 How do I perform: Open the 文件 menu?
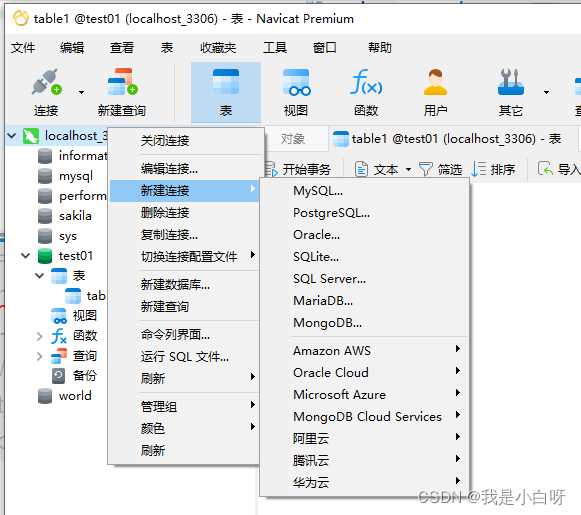click(23, 47)
